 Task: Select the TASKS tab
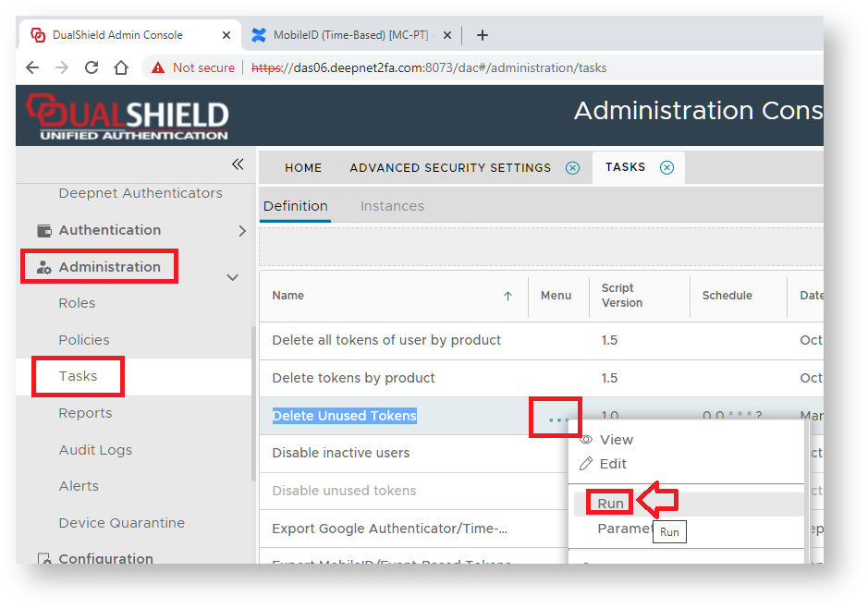pyautogui.click(x=626, y=167)
